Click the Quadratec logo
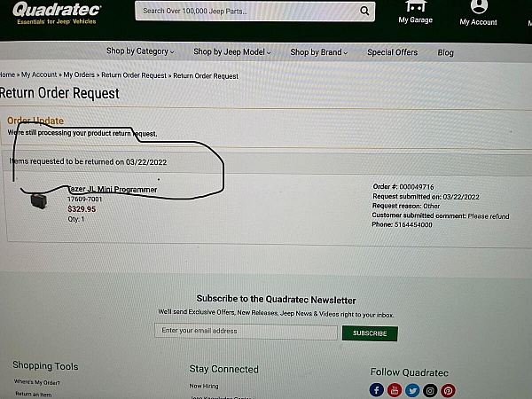Screen dimensions: 532x399 pyautogui.click(x=57, y=13)
